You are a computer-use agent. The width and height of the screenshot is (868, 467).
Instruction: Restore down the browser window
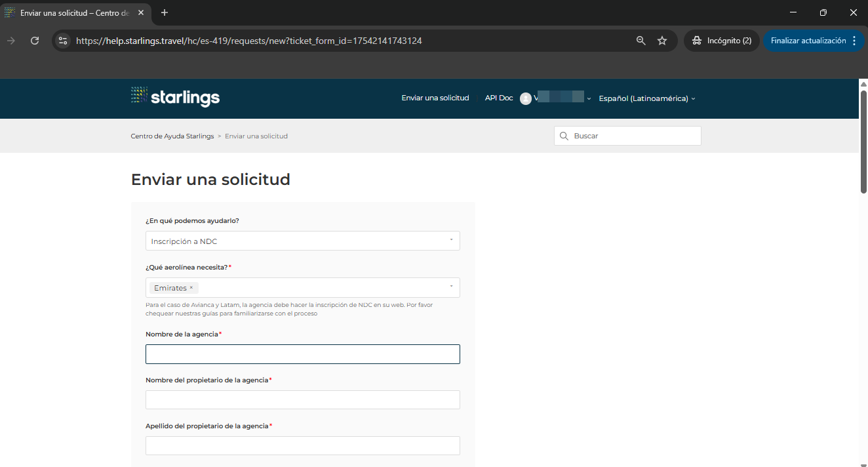coord(823,12)
